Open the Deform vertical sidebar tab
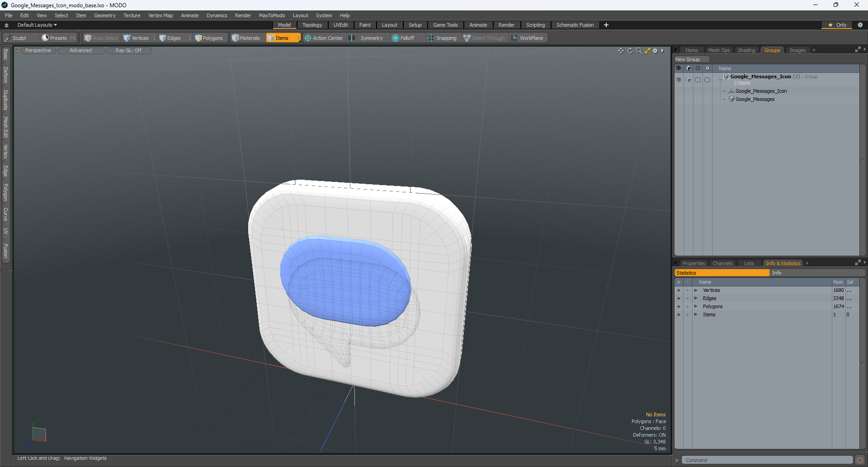 coord(5,75)
